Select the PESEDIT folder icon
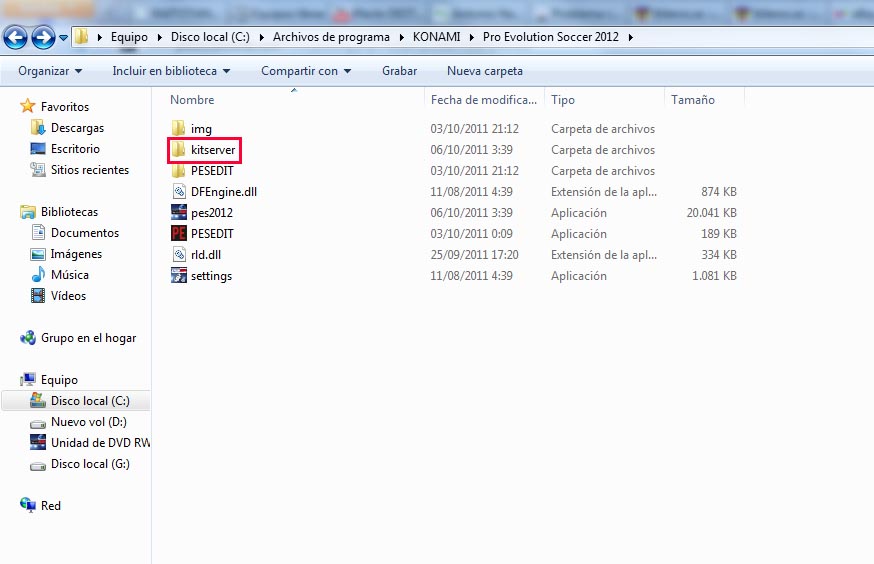Screen dimensions: 874x564 point(178,171)
